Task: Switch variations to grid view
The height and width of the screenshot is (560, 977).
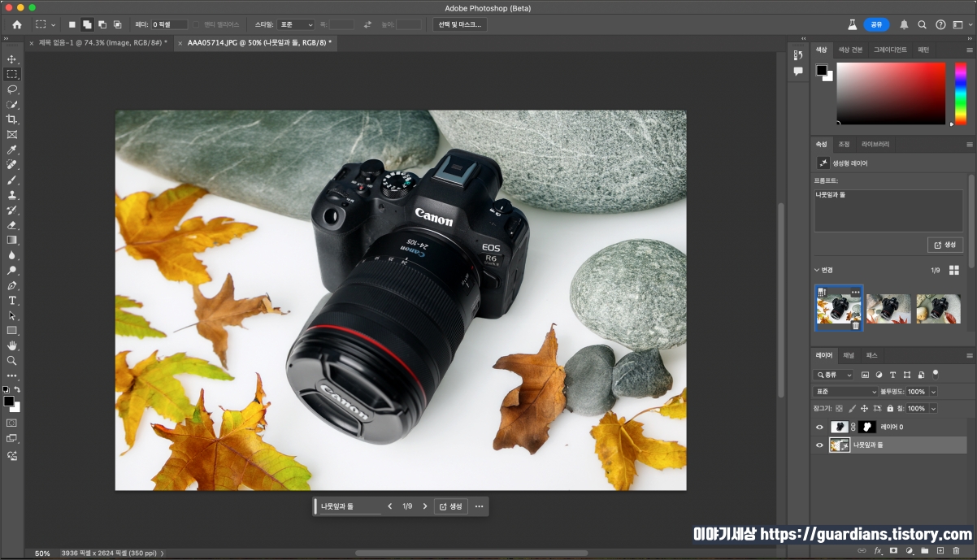Action: [953, 270]
